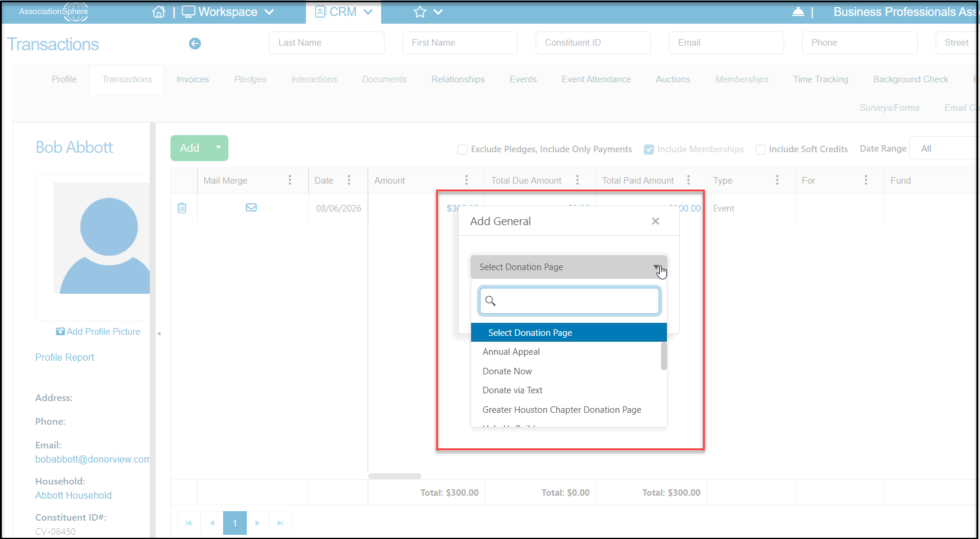Delete the 08/06/2026 transaction with trash icon
980x539 pixels.
click(182, 208)
